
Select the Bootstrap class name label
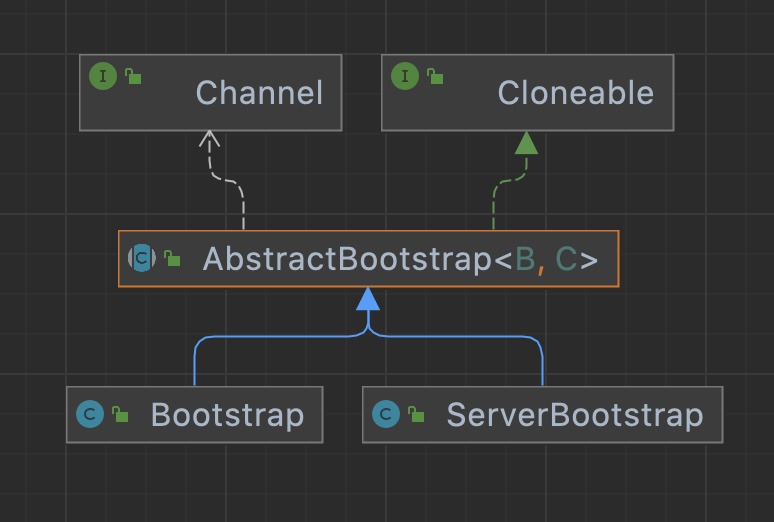pyautogui.click(x=227, y=414)
